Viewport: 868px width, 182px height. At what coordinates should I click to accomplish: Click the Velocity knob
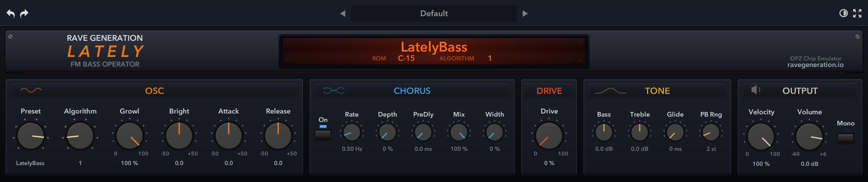click(x=761, y=137)
